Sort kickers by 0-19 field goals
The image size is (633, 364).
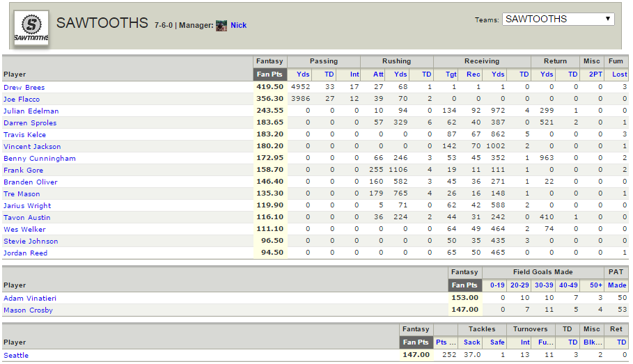(x=497, y=285)
